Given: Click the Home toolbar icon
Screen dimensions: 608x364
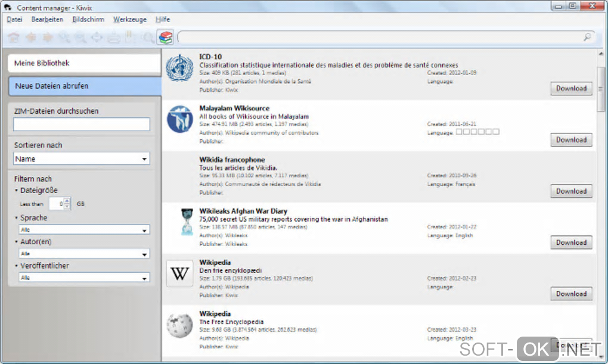Looking at the screenshot, I should tap(14, 37).
